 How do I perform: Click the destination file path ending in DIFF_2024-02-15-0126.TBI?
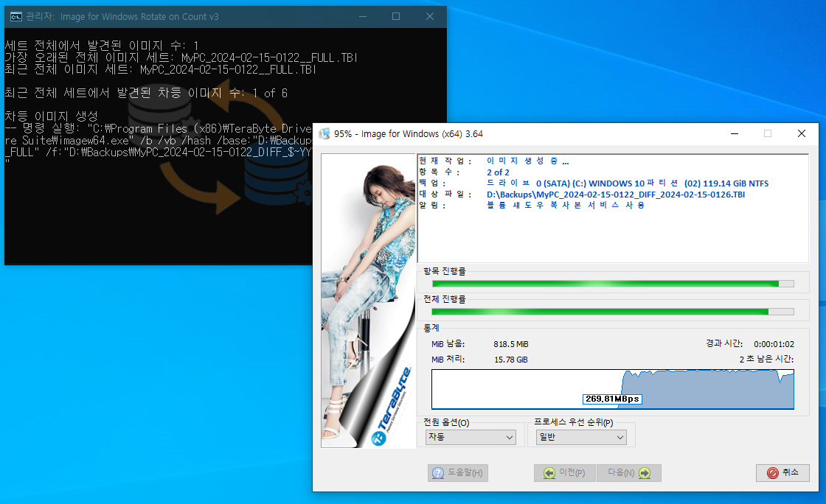616,194
